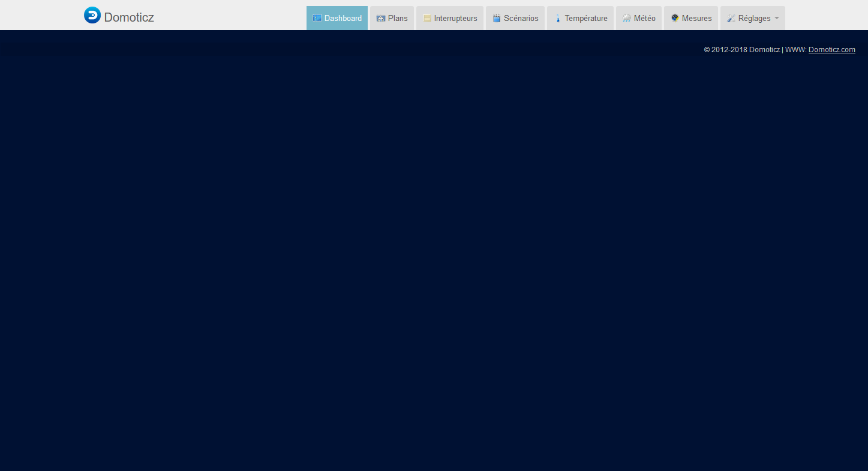Open the Scénarios tab
The height and width of the screenshot is (471, 868).
coord(515,18)
